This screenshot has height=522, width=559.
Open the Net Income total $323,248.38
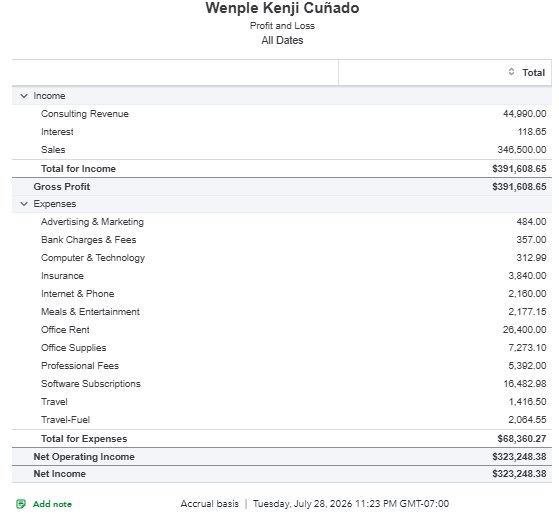point(519,474)
